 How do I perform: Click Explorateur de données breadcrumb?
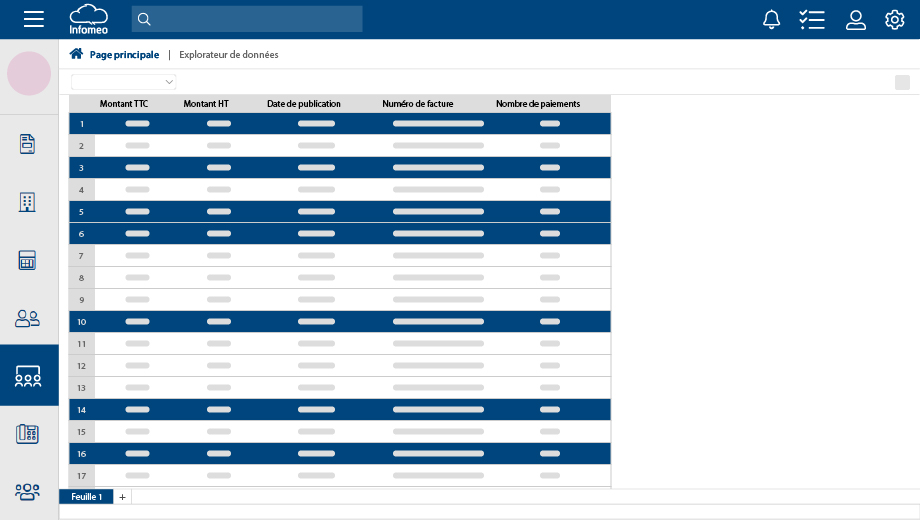(x=229, y=55)
